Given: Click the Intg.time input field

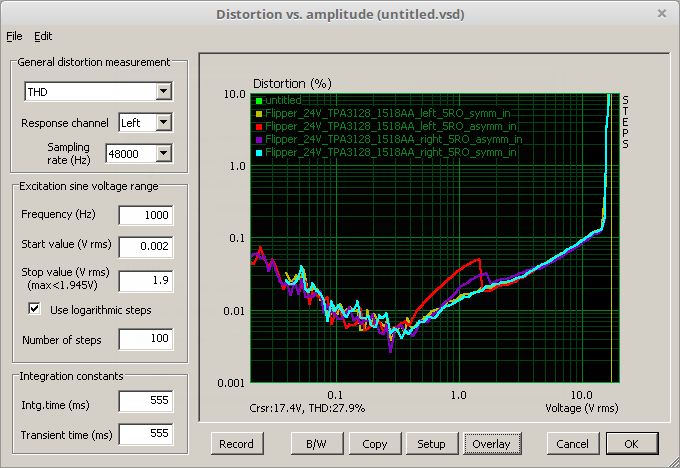Looking at the screenshot, I should [x=145, y=402].
